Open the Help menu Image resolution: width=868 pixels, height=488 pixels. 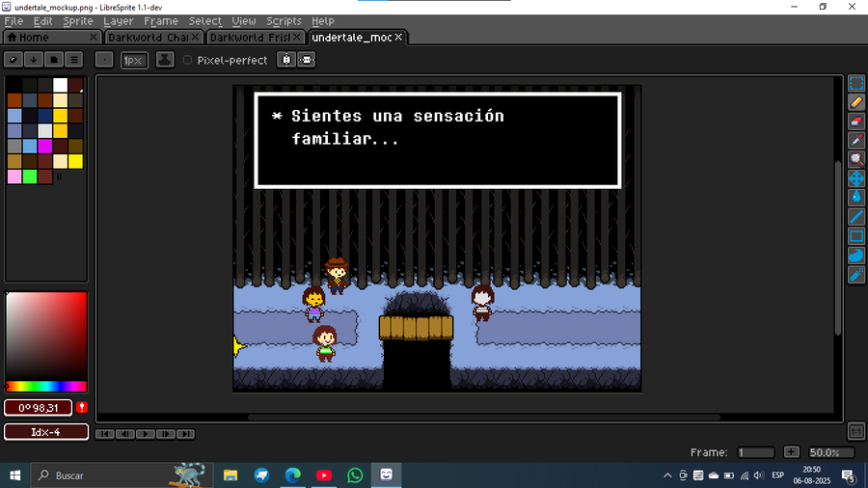click(x=323, y=21)
